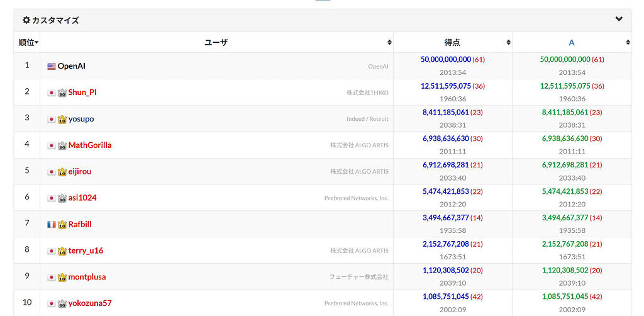Click the US flag beside OpenAI
Image resolution: width=644 pixels, height=316 pixels.
[x=52, y=67]
